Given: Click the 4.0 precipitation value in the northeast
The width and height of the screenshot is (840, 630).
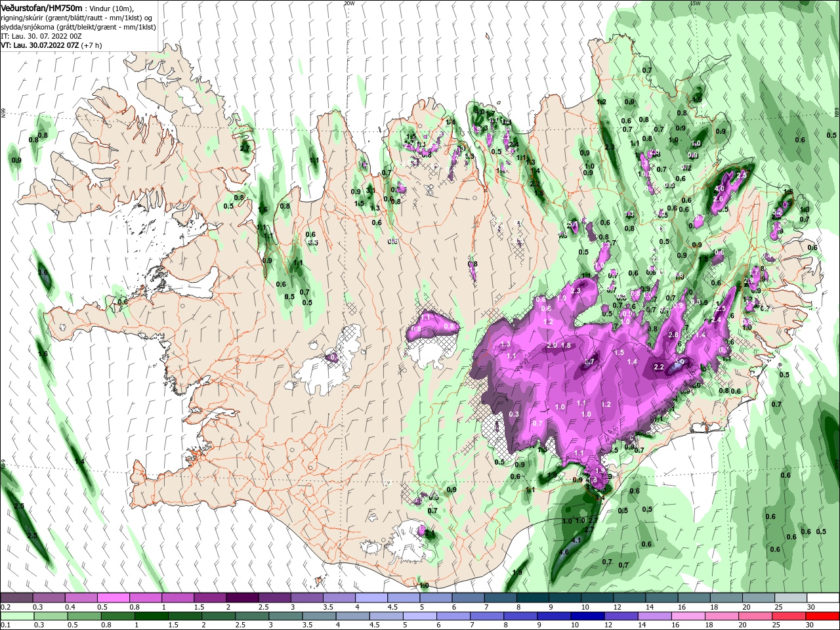Looking at the screenshot, I should pos(719,189).
